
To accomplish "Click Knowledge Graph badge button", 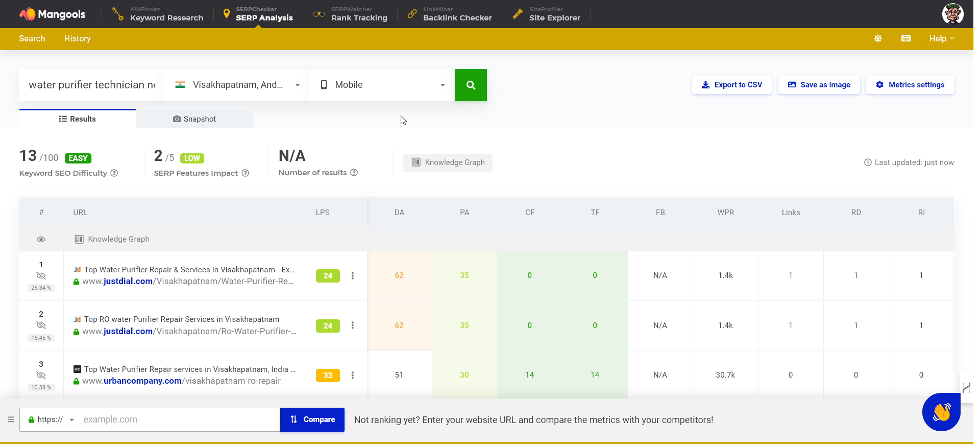I will 448,162.
